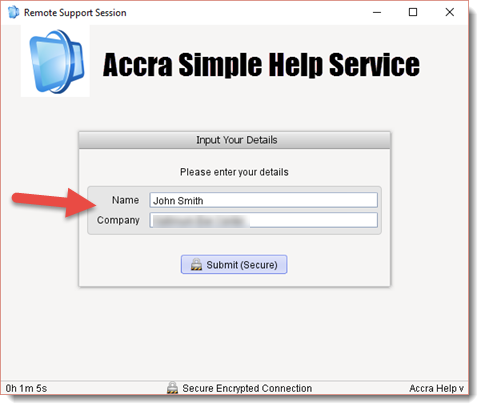Click 'Secure Encrypted Connection' status text
Screen dimensions: 484x410
(247, 388)
